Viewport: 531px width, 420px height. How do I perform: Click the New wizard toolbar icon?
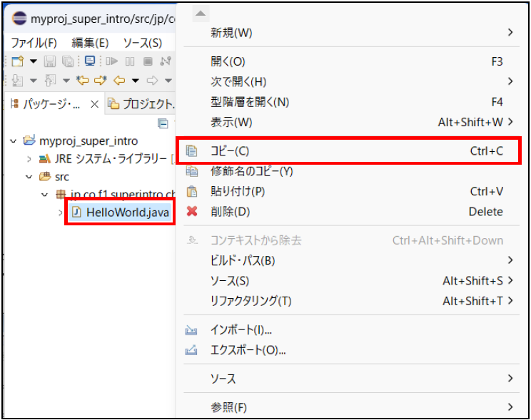click(17, 61)
